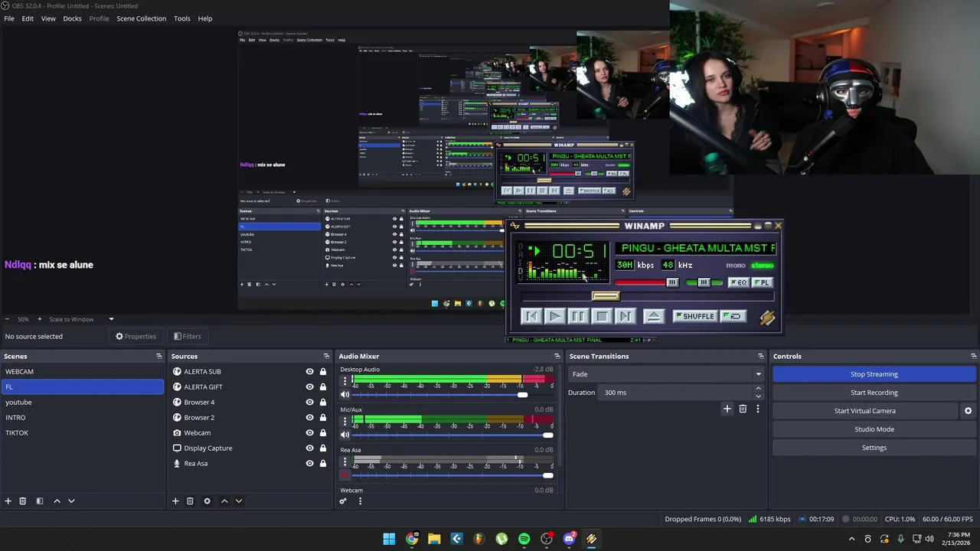980x551 pixels.
Task: Open the Scene Collection menu
Action: point(141,18)
